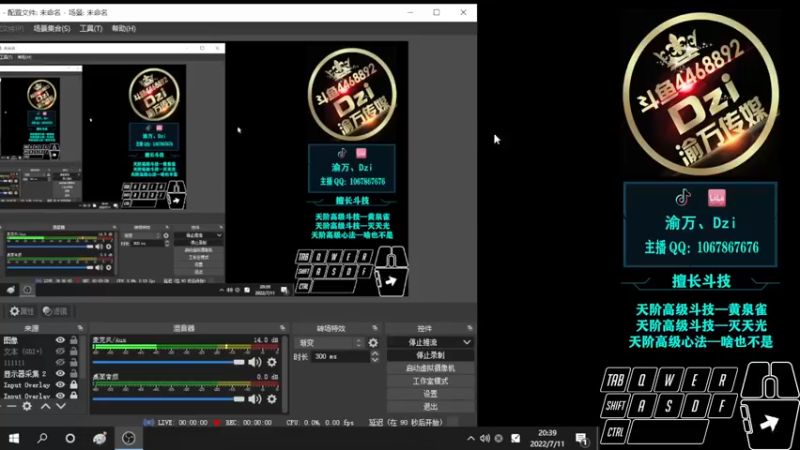
Task: Open 设置 settings button
Action: [x=430, y=394]
